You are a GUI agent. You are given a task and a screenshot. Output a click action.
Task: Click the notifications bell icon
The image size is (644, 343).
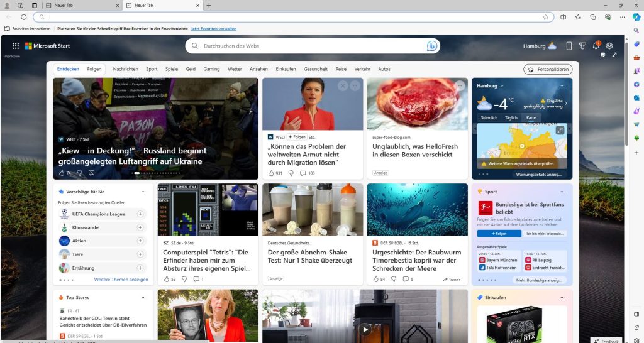(596, 46)
